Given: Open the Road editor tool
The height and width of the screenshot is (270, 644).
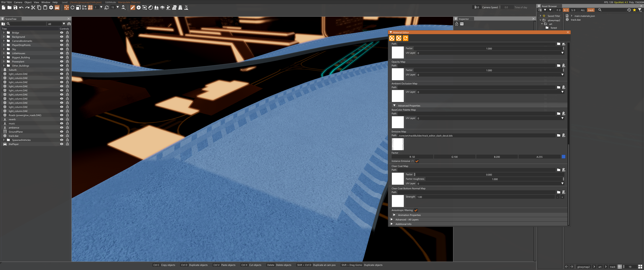Looking at the screenshot, I should click(180, 7).
